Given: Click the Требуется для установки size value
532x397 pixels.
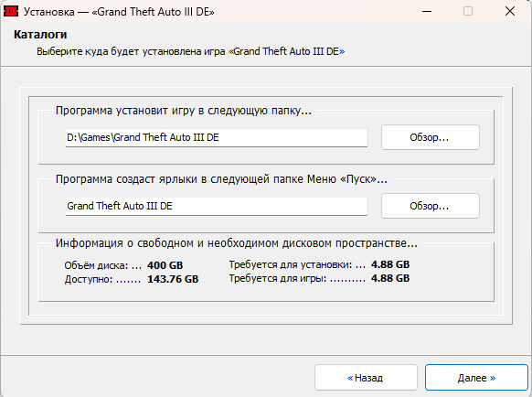Looking at the screenshot, I should 390,264.
